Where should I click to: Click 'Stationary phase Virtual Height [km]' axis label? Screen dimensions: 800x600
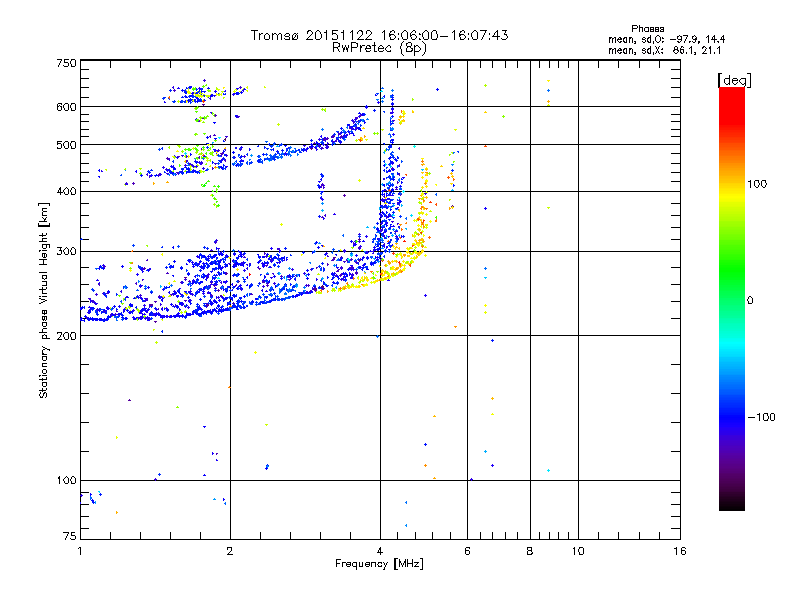(x=43, y=300)
